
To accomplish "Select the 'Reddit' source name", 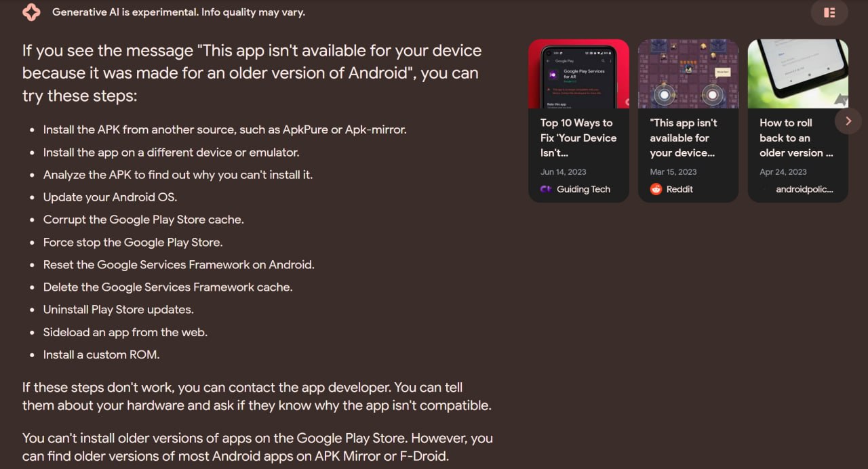I will point(680,190).
